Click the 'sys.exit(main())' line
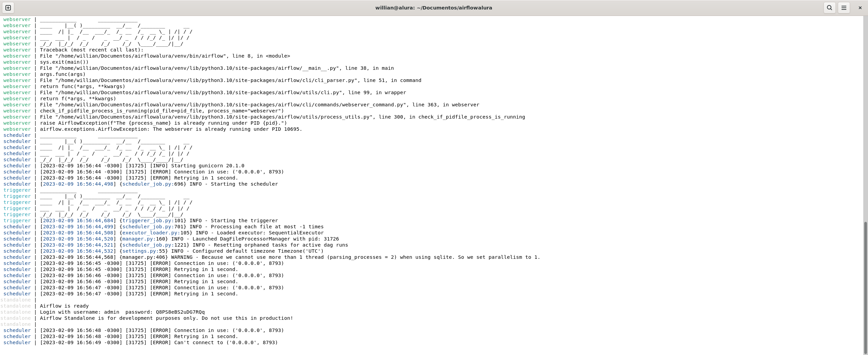868x355 pixels. pyautogui.click(x=64, y=62)
